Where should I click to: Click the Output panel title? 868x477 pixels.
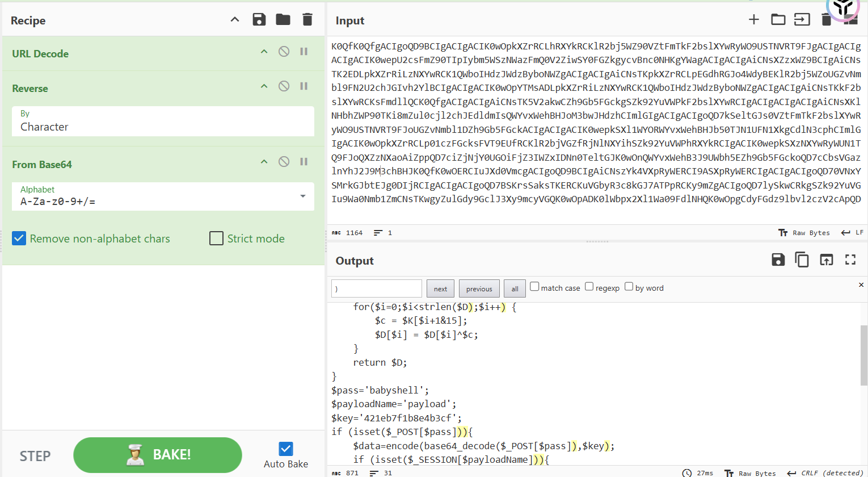coord(355,261)
